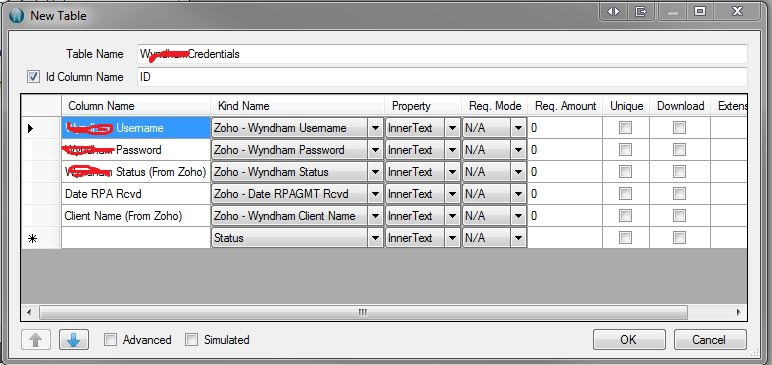
Task: Open Property InnerText dropdown in new row
Action: [452, 238]
